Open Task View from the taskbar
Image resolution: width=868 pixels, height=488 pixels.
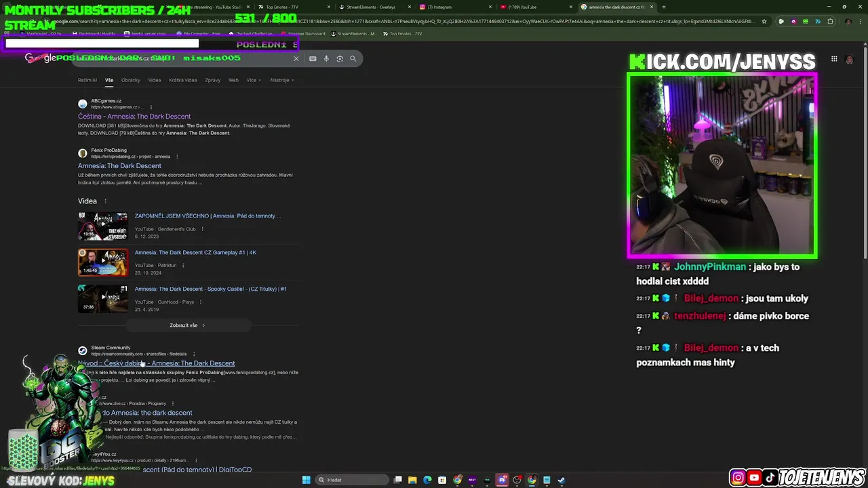coord(398,480)
